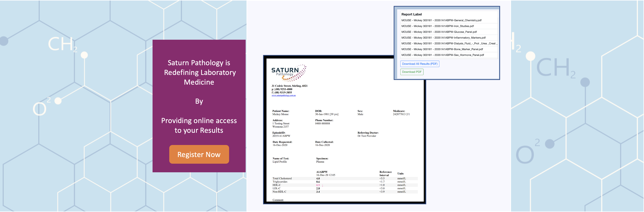Screen dimensions: 644x212
Task: Click the Comment label on report
Action: click(x=278, y=200)
